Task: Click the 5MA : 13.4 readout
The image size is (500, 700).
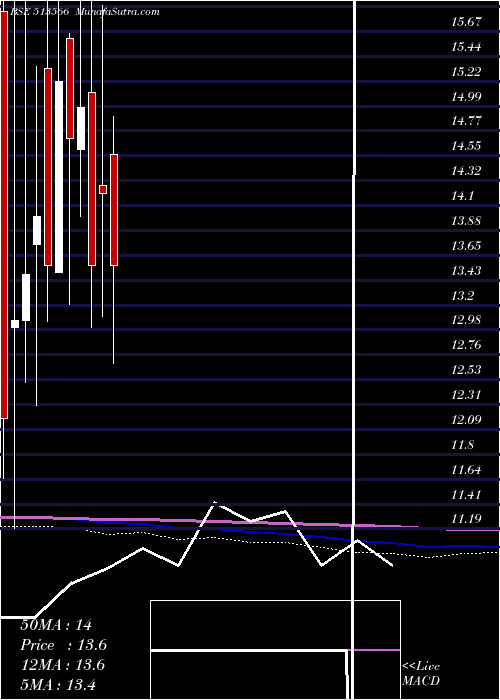Action: [58, 684]
